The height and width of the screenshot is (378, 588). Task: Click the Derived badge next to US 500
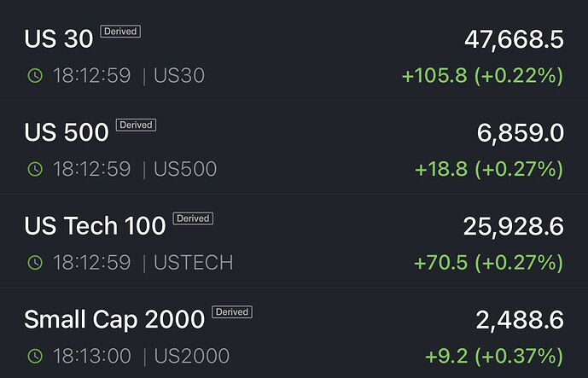tap(136, 125)
